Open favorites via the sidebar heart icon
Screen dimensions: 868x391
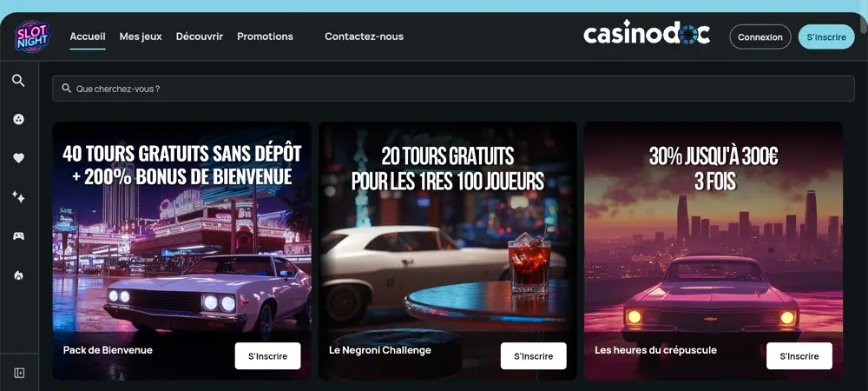coord(19,158)
